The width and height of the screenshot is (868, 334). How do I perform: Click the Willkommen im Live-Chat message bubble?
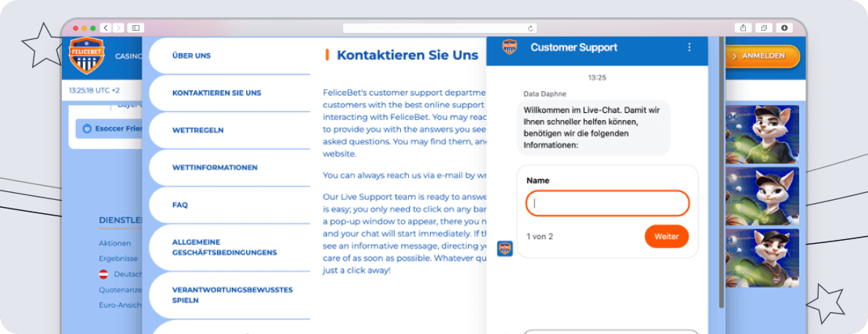tap(594, 127)
